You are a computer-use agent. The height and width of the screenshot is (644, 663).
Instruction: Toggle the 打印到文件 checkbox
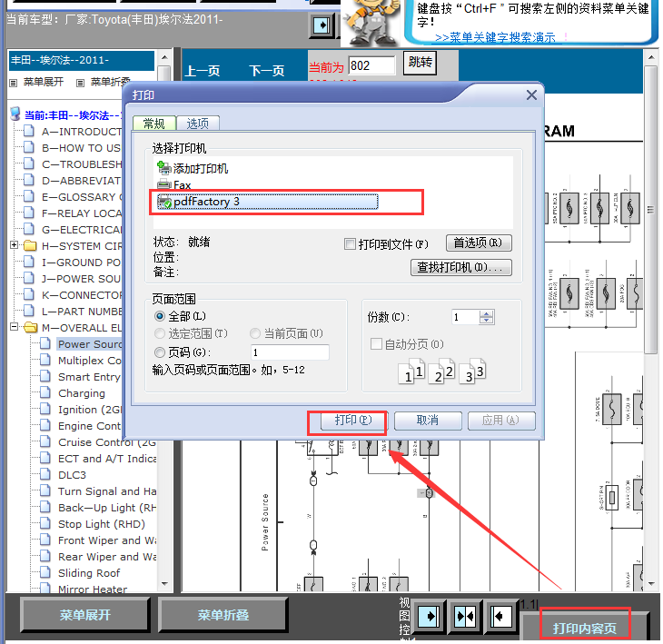click(x=350, y=244)
